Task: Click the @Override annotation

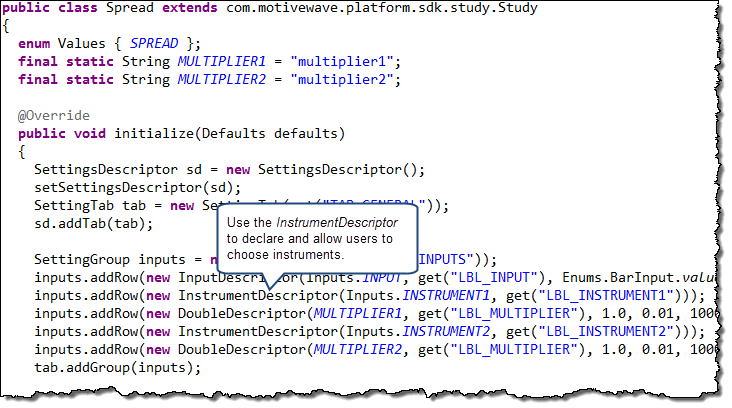Action: pos(53,115)
